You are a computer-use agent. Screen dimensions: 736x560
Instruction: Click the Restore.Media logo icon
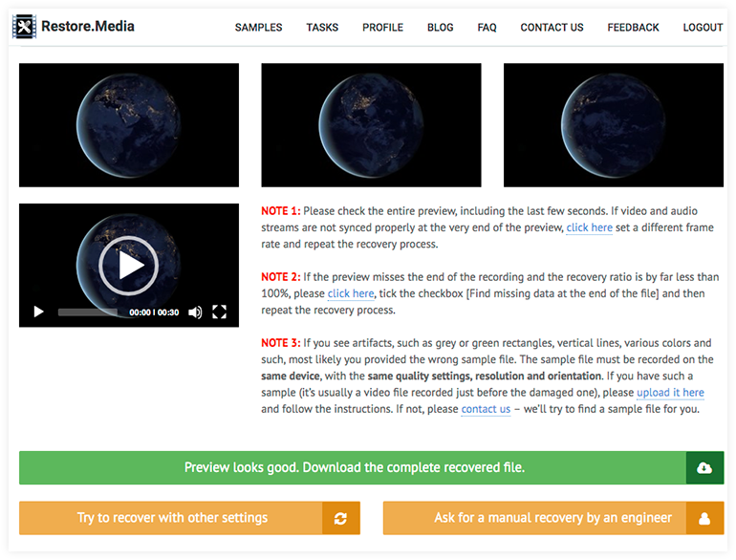[25, 27]
